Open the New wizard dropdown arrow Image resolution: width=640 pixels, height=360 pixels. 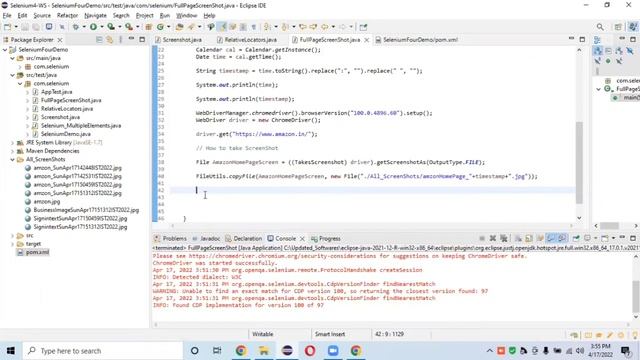click(x=16, y=27)
